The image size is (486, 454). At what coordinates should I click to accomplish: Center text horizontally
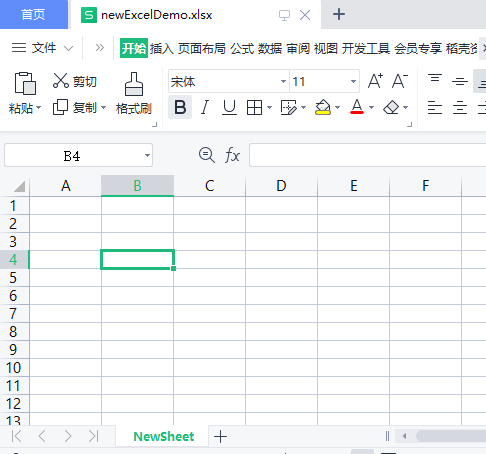coord(460,108)
